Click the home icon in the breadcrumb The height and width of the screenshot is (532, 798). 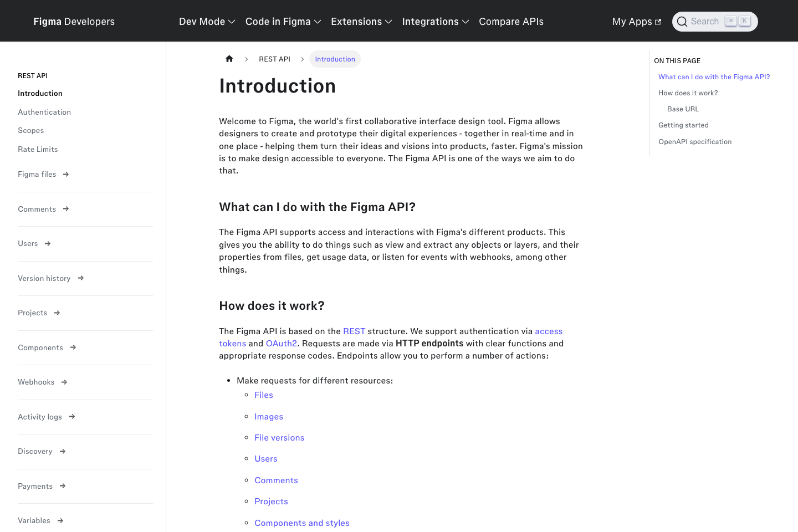pyautogui.click(x=229, y=59)
